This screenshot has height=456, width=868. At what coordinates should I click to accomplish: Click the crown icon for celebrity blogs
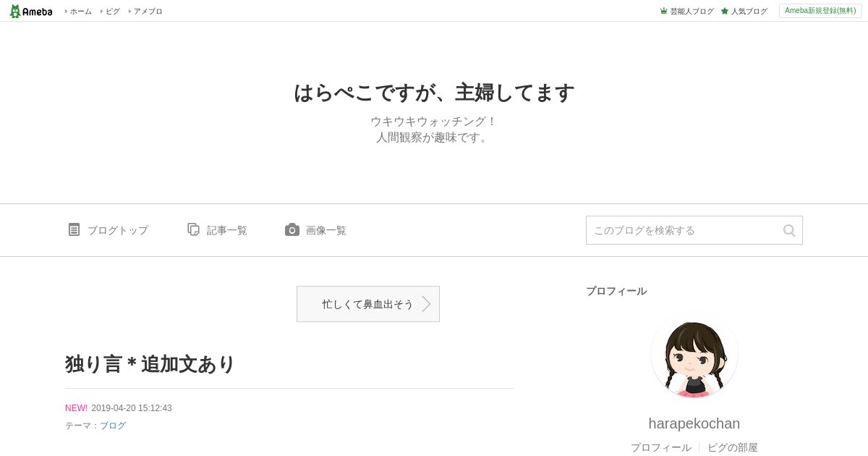click(x=663, y=11)
